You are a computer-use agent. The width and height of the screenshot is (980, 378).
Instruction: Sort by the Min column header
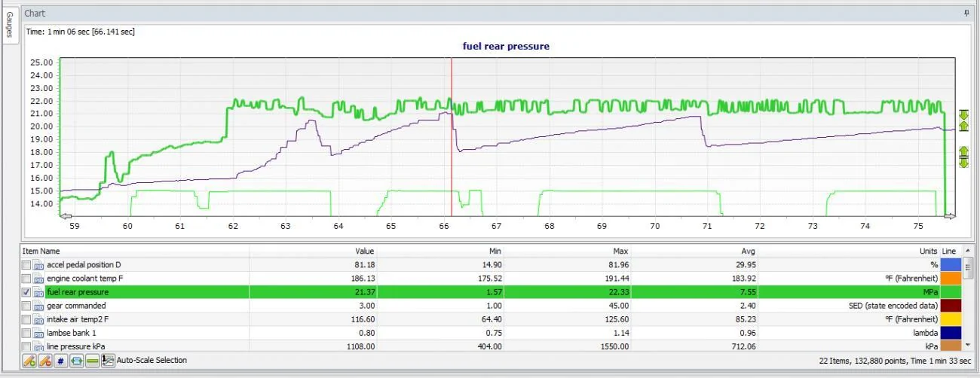(x=439, y=251)
